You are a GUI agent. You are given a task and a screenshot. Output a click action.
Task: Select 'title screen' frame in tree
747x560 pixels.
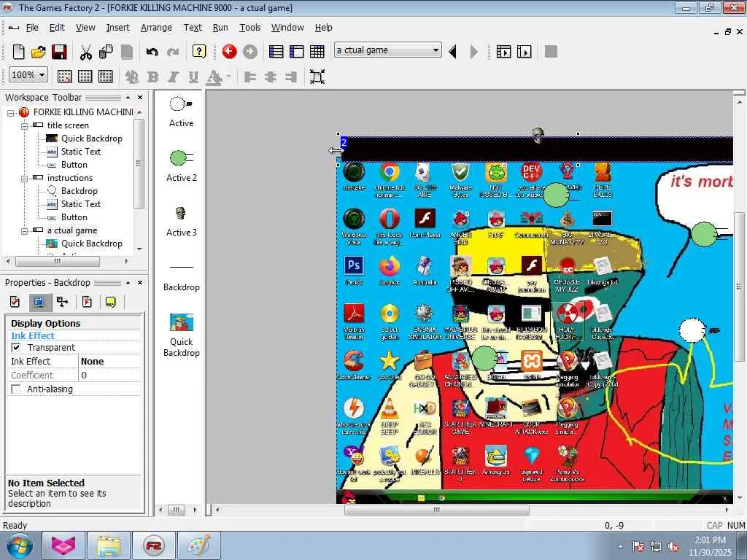click(68, 125)
